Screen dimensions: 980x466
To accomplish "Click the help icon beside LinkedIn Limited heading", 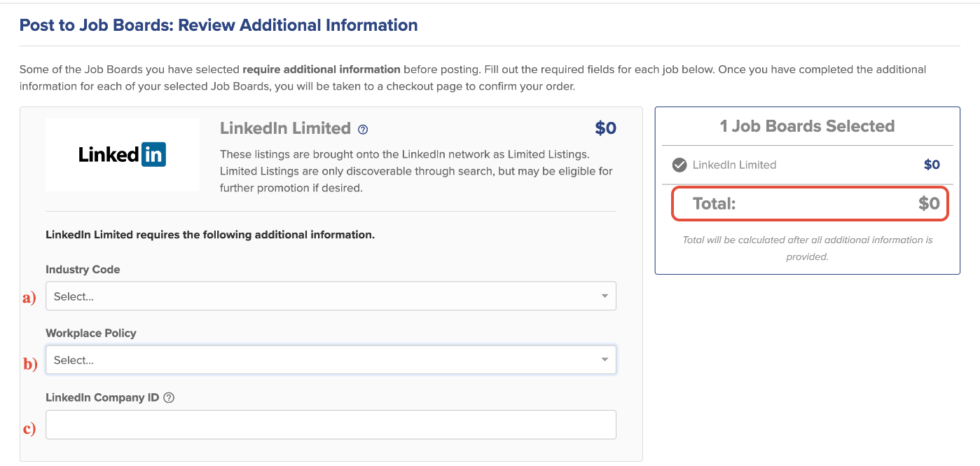I will (363, 130).
